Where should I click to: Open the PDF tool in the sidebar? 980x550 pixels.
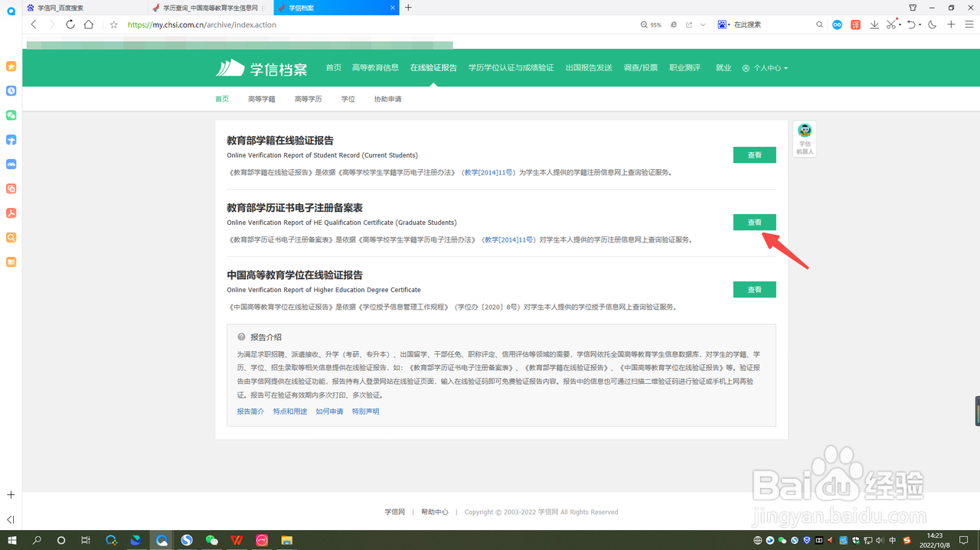pos(11,213)
